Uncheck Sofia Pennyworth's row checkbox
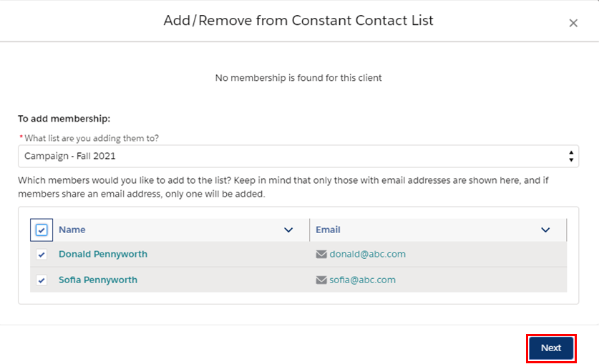This screenshot has width=599, height=364. [x=42, y=280]
